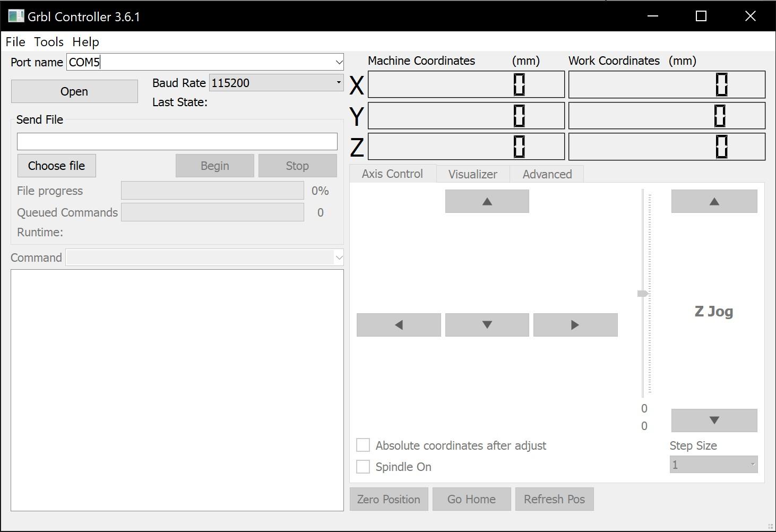776x532 pixels.
Task: Raise Z axis with up arrow
Action: tap(714, 201)
